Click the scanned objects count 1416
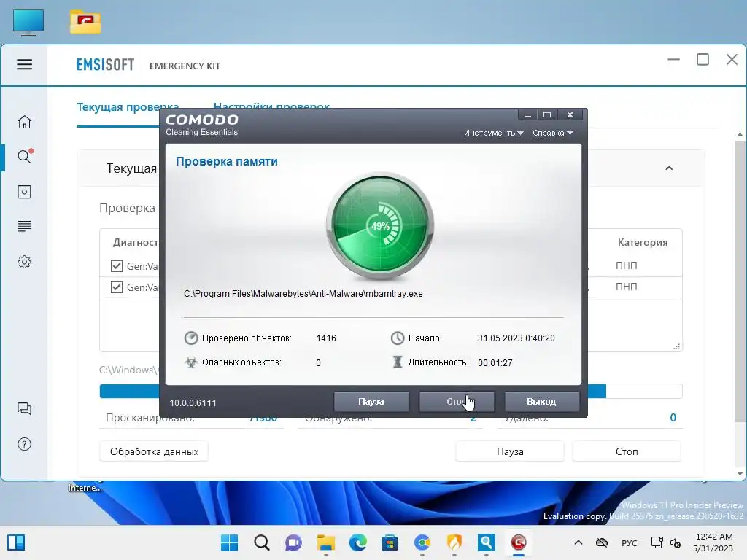The height and width of the screenshot is (560, 747). (x=326, y=338)
